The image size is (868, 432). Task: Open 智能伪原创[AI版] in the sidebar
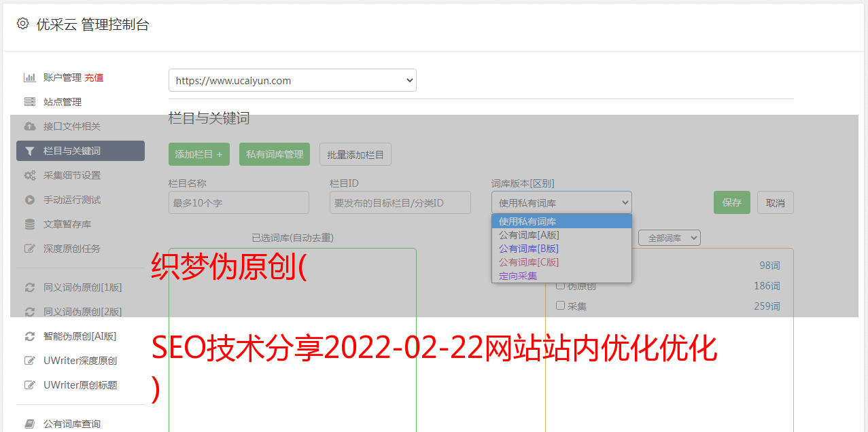(80, 336)
